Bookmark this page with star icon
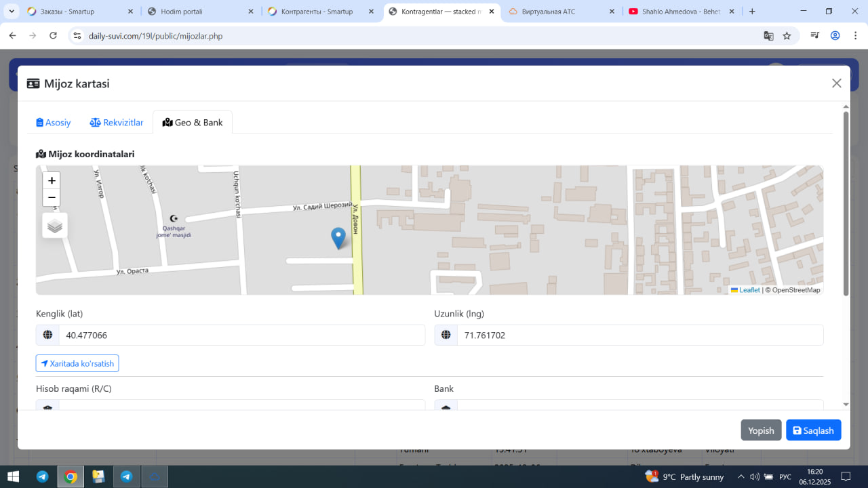Screen dimensions: 868x488 point(787,36)
